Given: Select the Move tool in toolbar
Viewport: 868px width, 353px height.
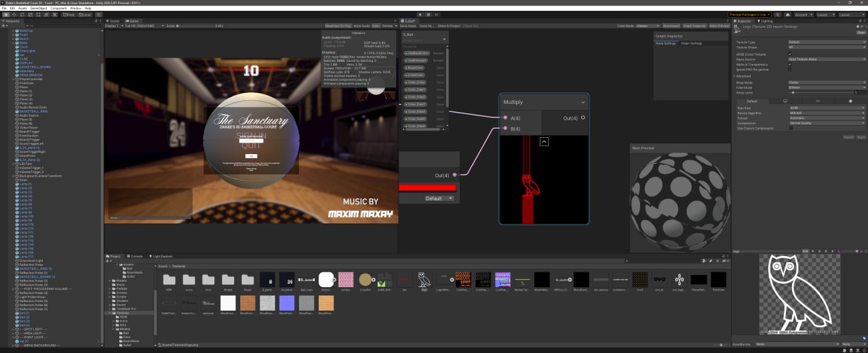Looking at the screenshot, I should [x=14, y=14].
